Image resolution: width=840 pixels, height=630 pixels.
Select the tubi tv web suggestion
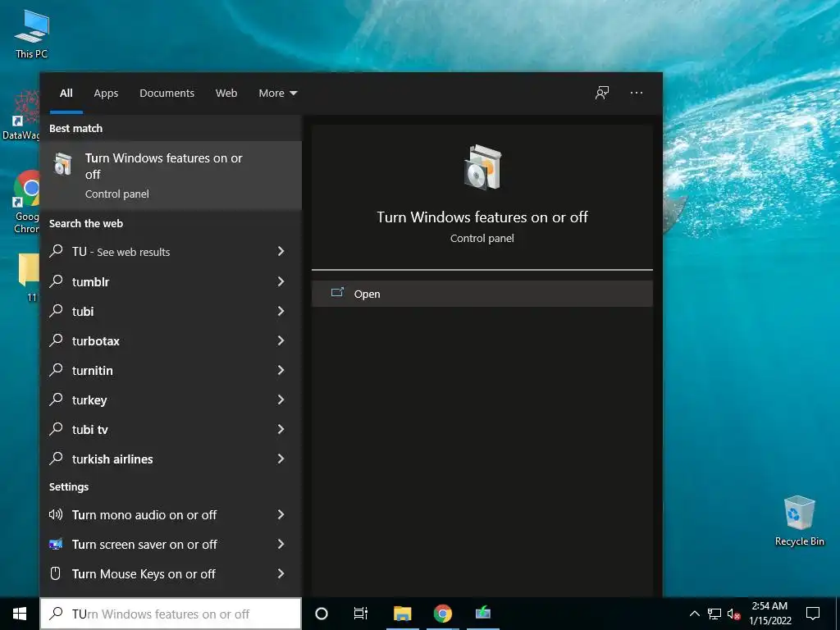pos(171,429)
